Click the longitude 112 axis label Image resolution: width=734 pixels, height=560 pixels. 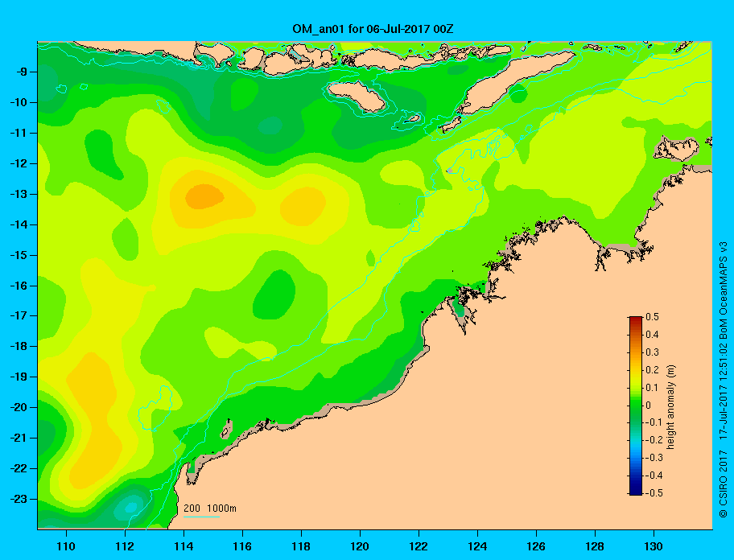click(125, 546)
